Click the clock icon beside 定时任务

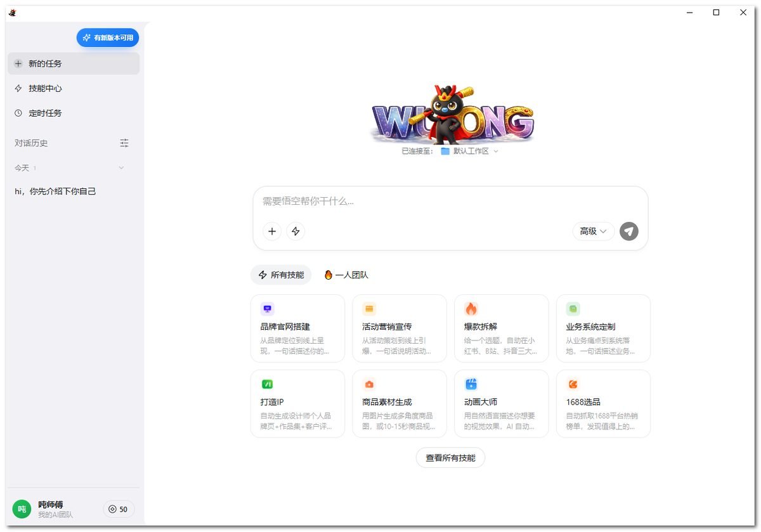coord(18,113)
